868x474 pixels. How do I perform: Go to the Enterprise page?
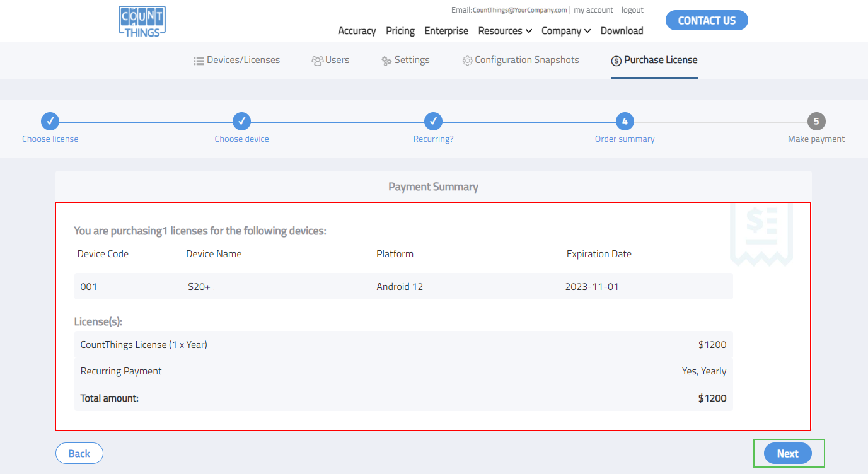click(446, 31)
